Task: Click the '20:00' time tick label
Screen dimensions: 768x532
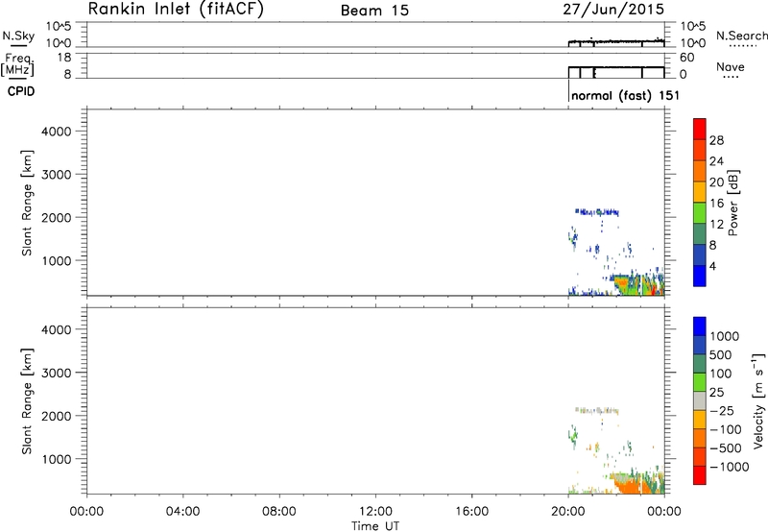Action: pyautogui.click(x=567, y=512)
